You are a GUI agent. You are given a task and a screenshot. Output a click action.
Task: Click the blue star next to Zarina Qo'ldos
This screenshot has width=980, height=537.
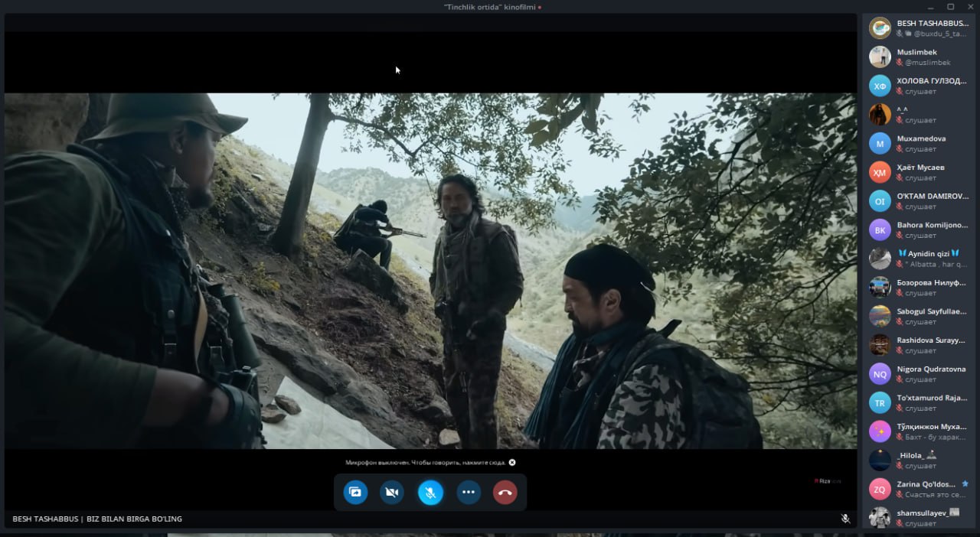click(x=965, y=484)
